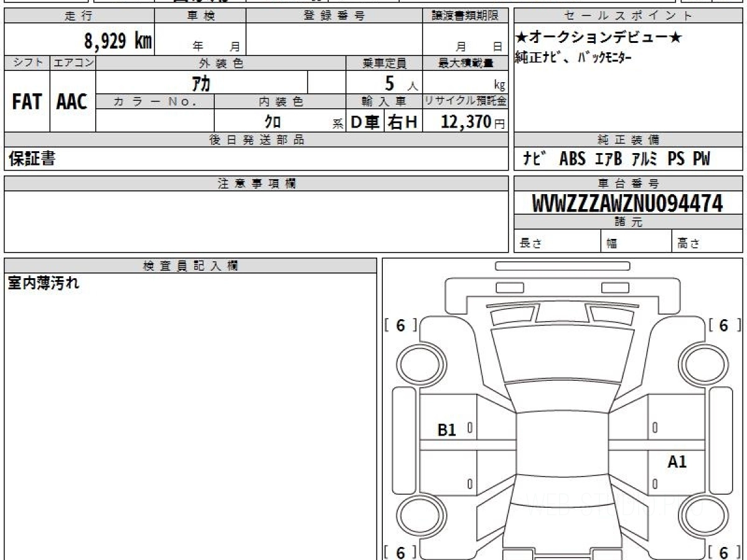Image resolution: width=747 pixels, height=560 pixels.
Task: Select ナビ in the equipment list
Action: coord(534,159)
